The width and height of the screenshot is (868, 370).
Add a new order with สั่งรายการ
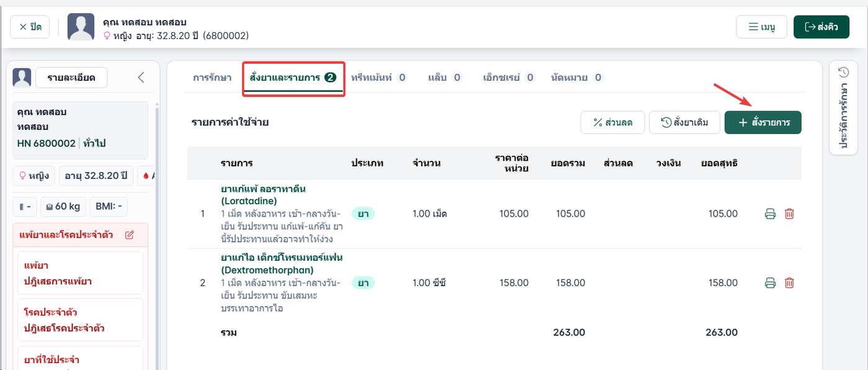click(x=763, y=122)
